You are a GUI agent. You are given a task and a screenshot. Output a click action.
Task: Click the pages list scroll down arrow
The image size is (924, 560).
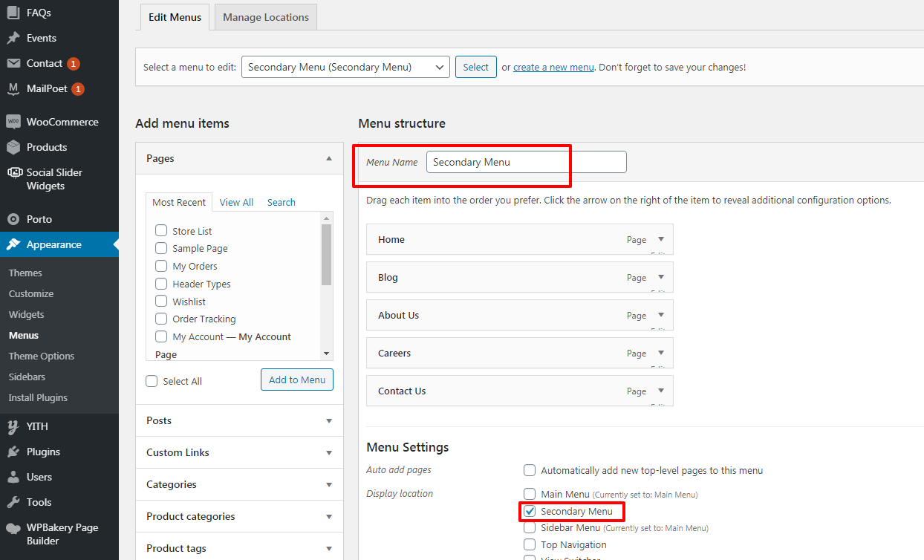(326, 354)
